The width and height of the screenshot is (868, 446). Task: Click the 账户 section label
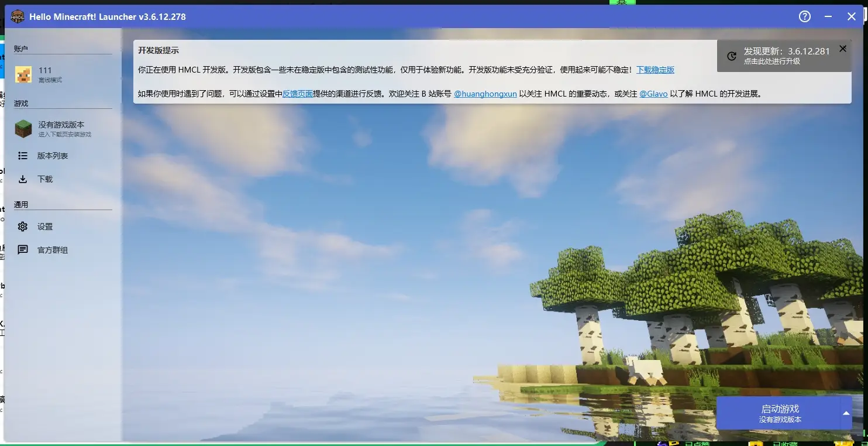pyautogui.click(x=21, y=49)
